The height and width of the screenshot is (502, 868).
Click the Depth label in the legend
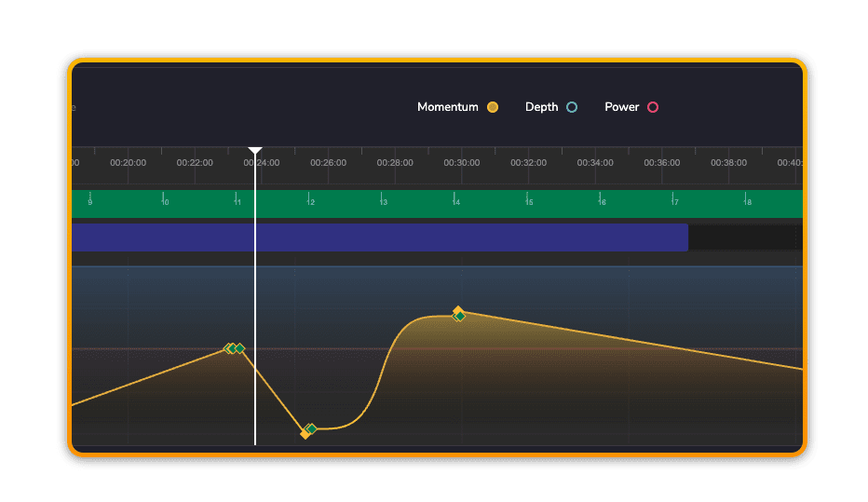coord(541,107)
